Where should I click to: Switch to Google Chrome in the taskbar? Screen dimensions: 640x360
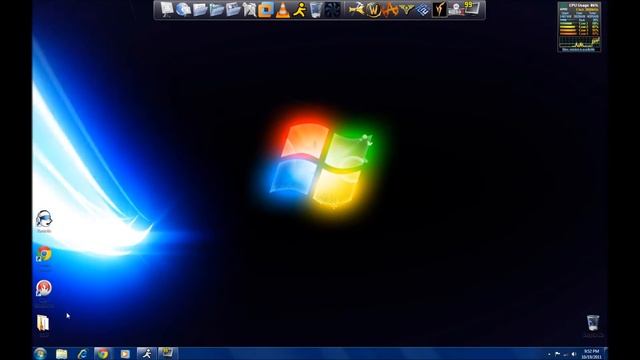point(103,354)
